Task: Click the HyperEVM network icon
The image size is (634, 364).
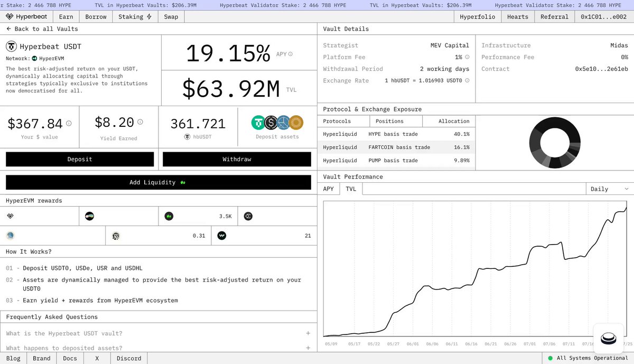Action: (x=35, y=58)
